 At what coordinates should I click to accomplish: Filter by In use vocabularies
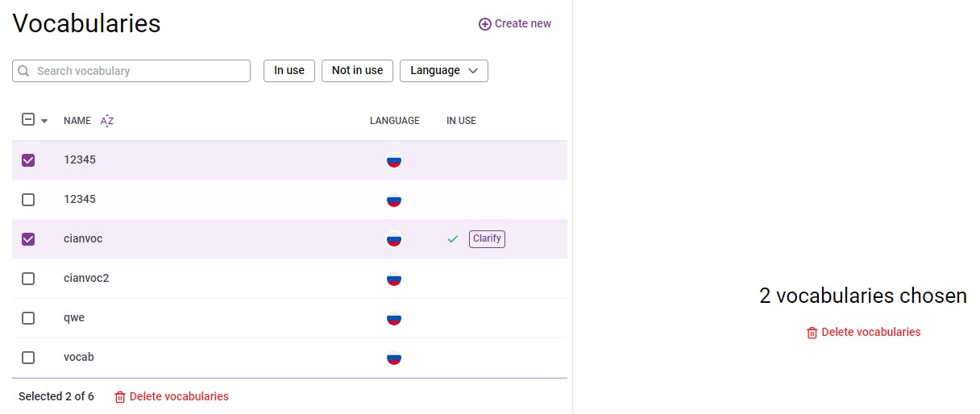coord(289,71)
